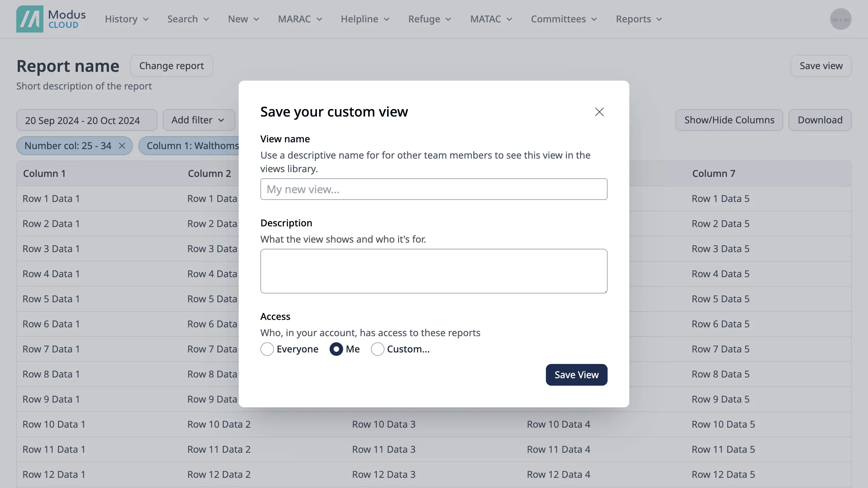Select the Everyone access radio button
The image size is (868, 488).
pos(267,349)
